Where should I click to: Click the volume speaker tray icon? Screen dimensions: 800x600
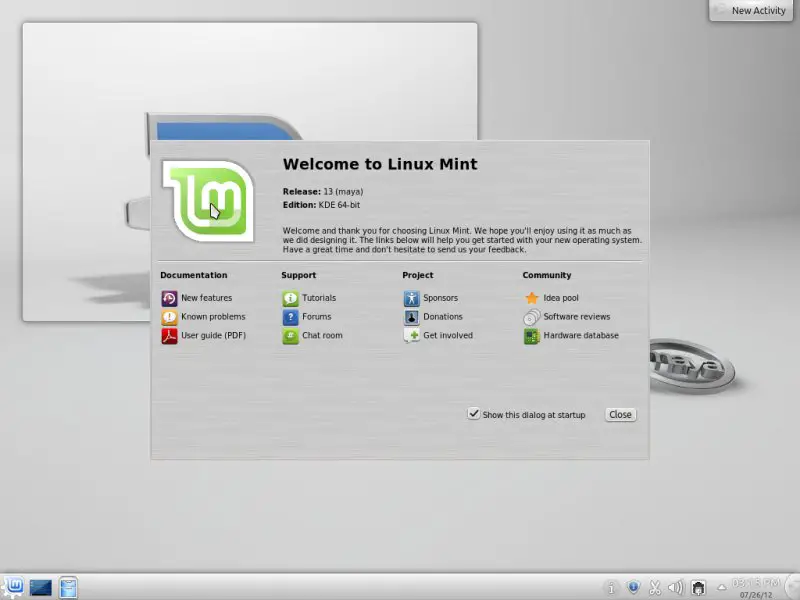(676, 588)
